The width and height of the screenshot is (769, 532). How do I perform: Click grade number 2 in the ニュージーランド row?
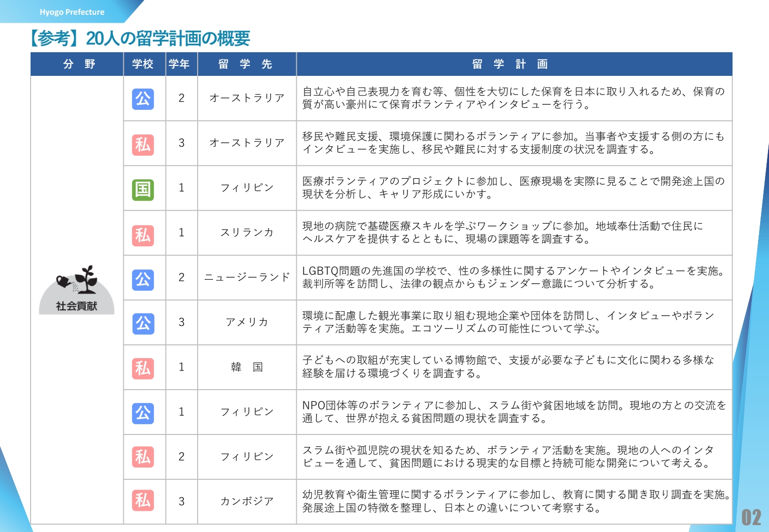point(181,277)
